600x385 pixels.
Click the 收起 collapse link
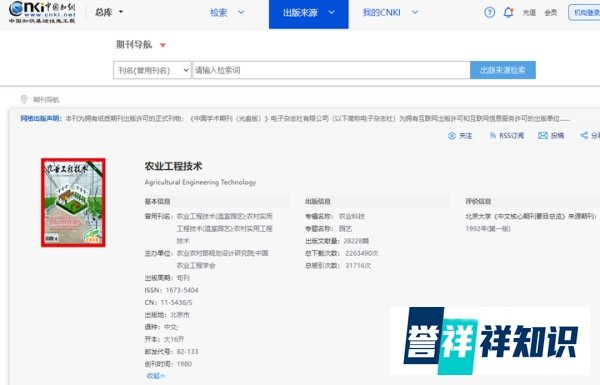coord(156,376)
